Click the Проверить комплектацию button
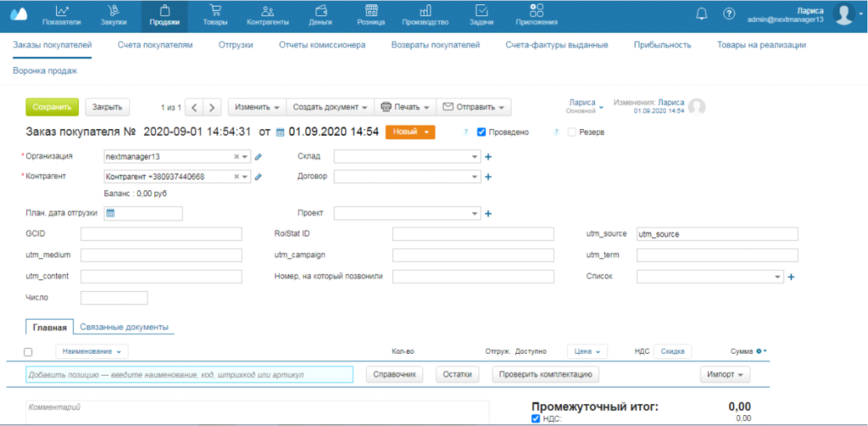 pyautogui.click(x=547, y=374)
